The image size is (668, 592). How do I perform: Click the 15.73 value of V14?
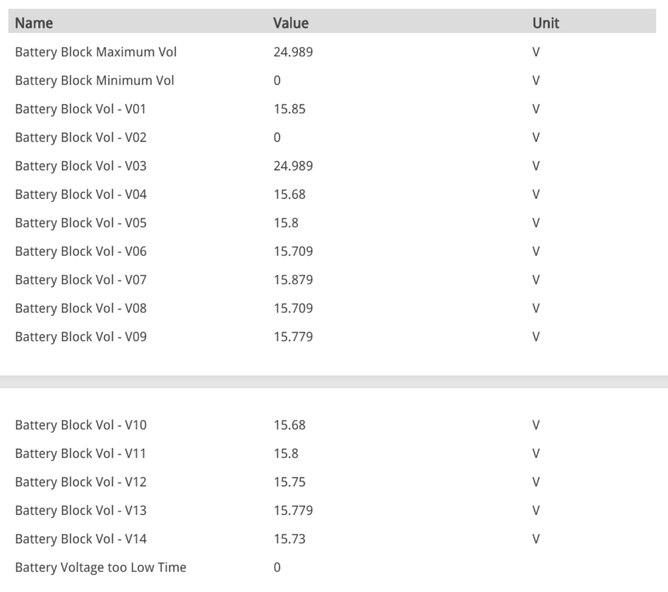(x=290, y=539)
